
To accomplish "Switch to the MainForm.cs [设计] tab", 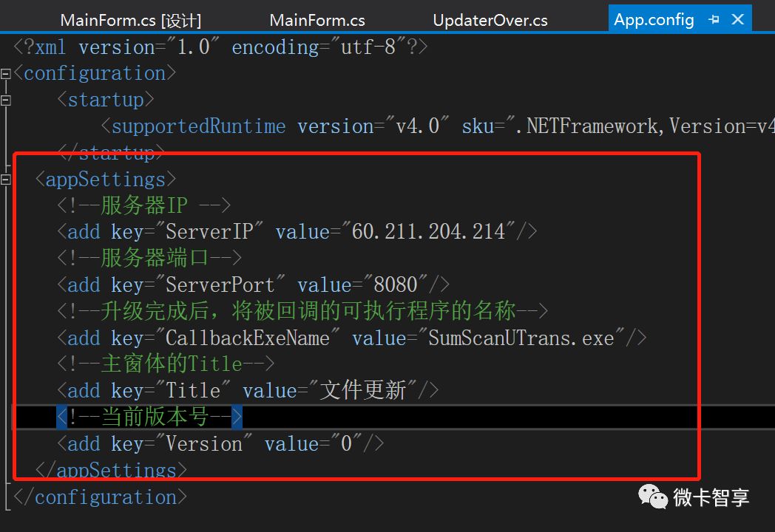I will tap(131, 20).
